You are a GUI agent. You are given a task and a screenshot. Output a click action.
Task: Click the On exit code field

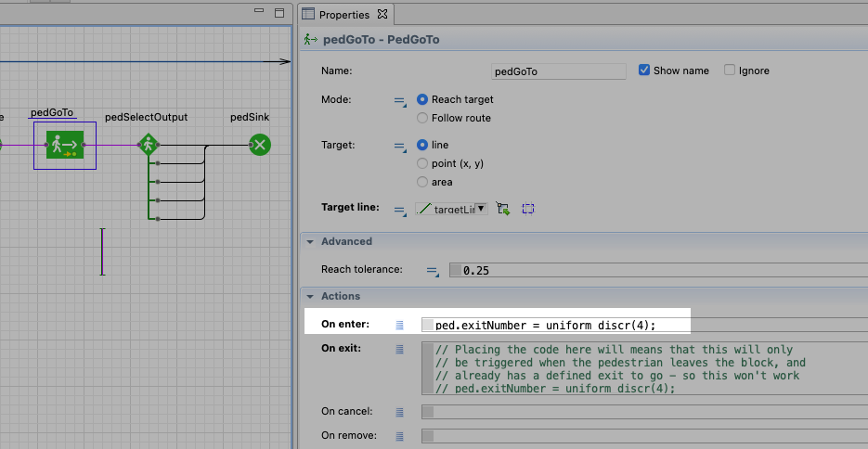(x=644, y=368)
